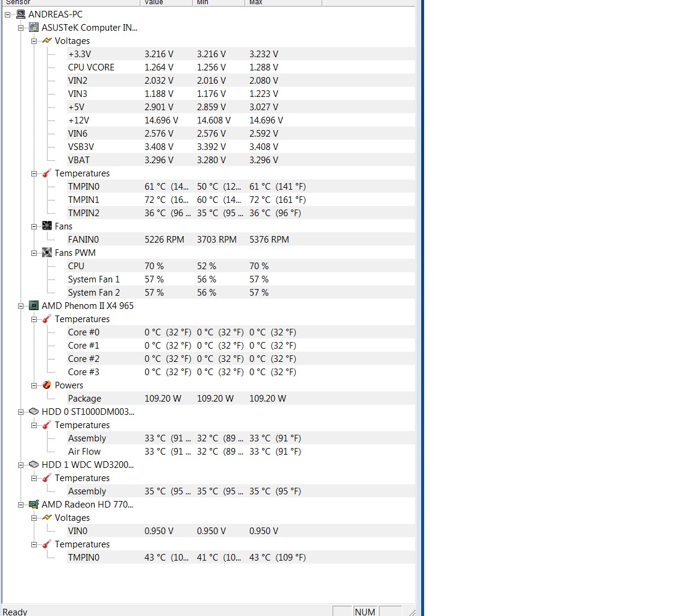694x616 pixels.
Task: Select the TMPIN1 72 °C row
Action: click(241, 200)
